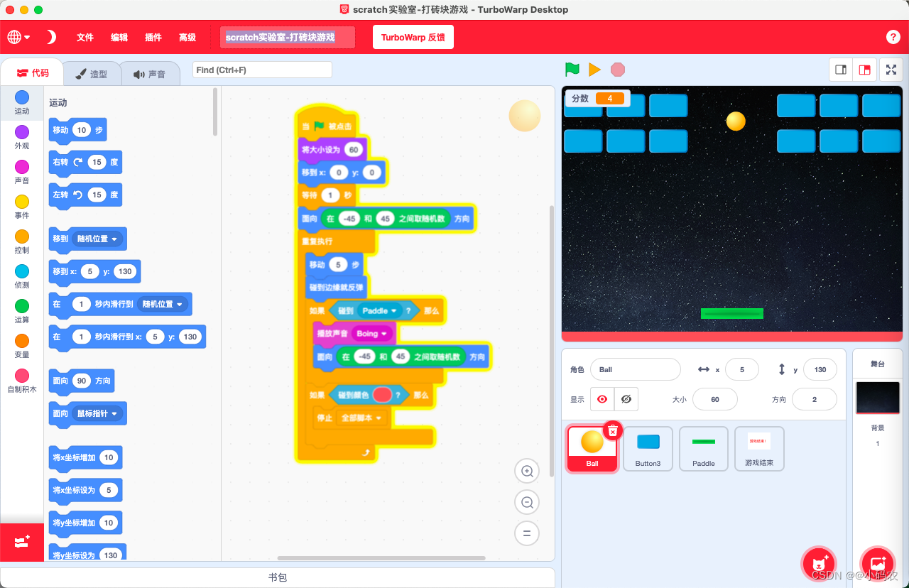Open the 随机位置 dropdown in palette 移到 block
Screen dimensions: 909x588
pyautogui.click(x=97, y=239)
